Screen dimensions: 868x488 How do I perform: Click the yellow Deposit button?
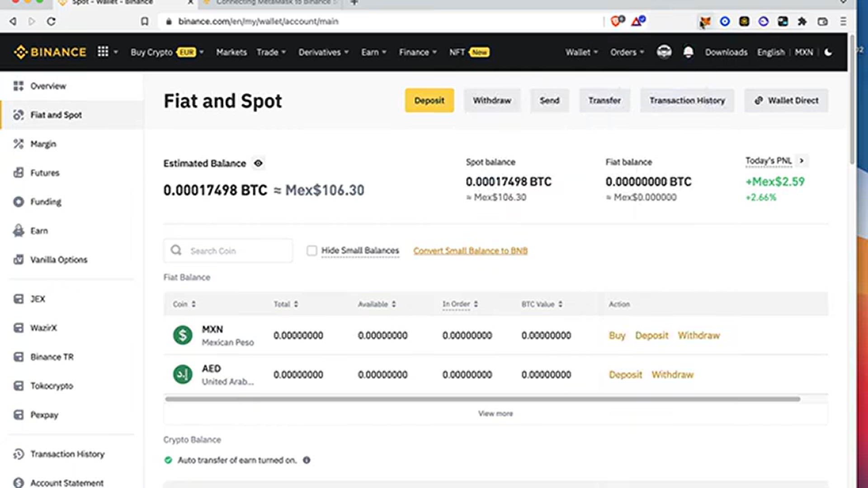[x=429, y=100]
